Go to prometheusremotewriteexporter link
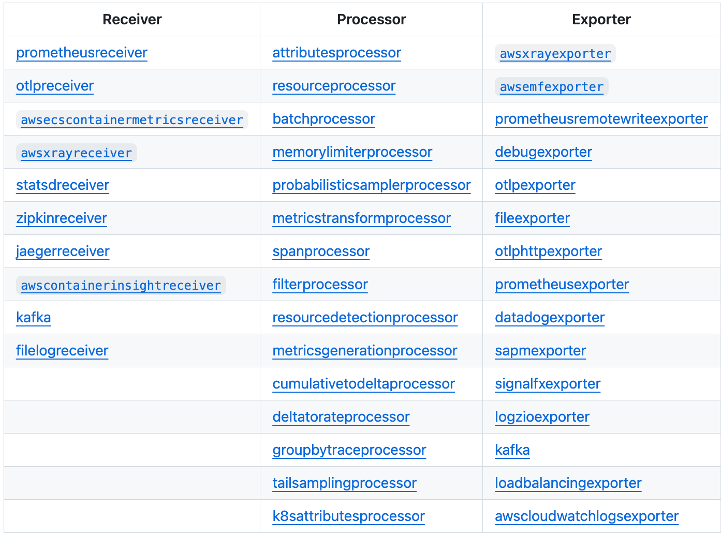Viewport: 722px width, 536px height. tap(601, 119)
